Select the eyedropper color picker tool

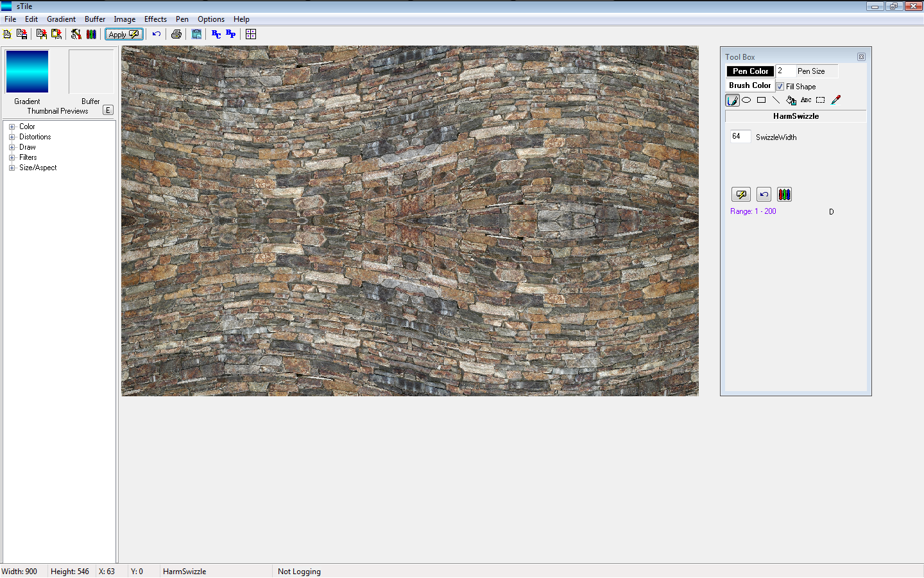835,100
